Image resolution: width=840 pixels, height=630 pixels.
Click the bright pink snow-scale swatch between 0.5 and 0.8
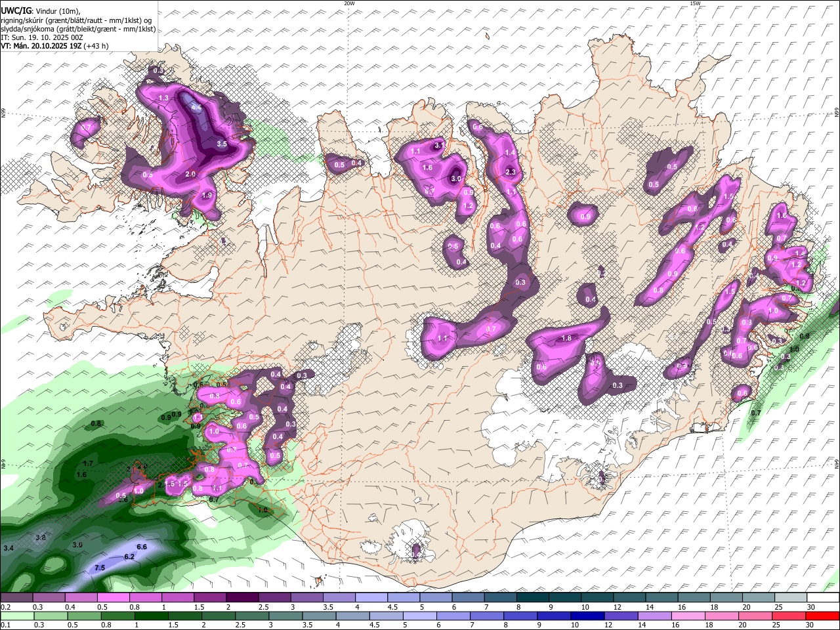[114, 597]
